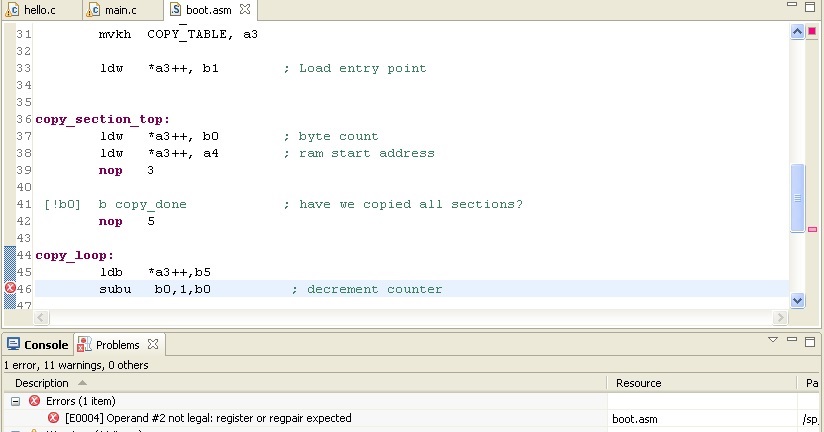The image size is (824, 432).
Task: Select the Problems view tab
Action: pyautogui.click(x=117, y=345)
